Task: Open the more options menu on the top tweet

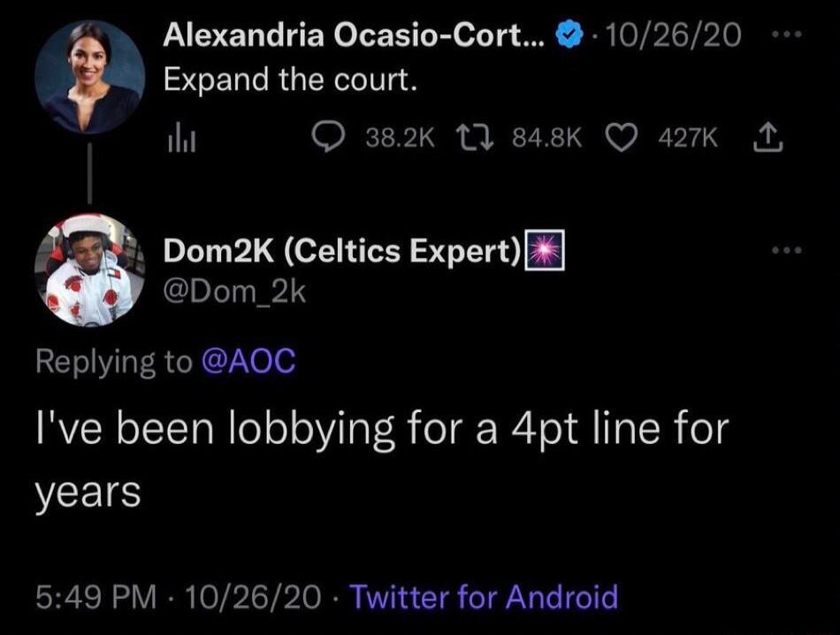Action: (x=784, y=34)
